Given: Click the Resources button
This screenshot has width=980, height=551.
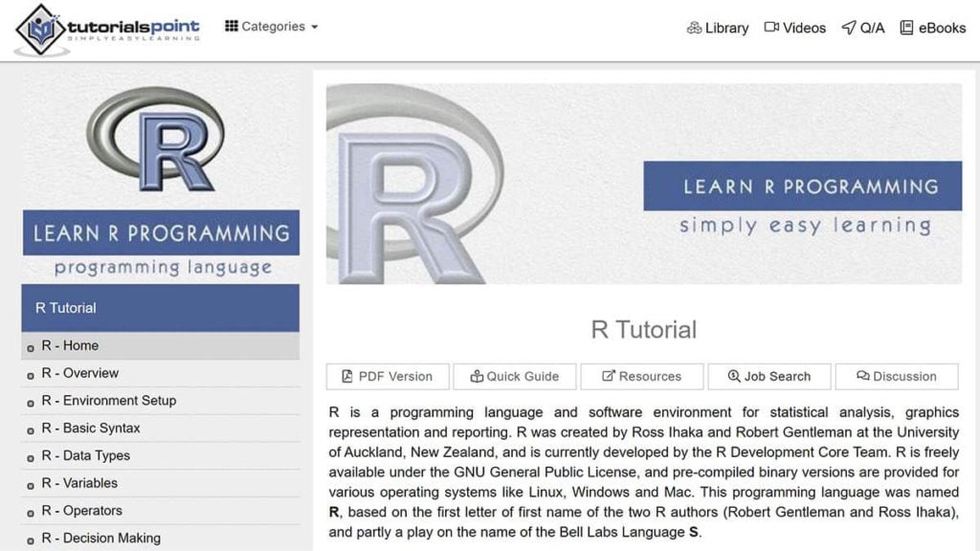Looking at the screenshot, I should [642, 376].
